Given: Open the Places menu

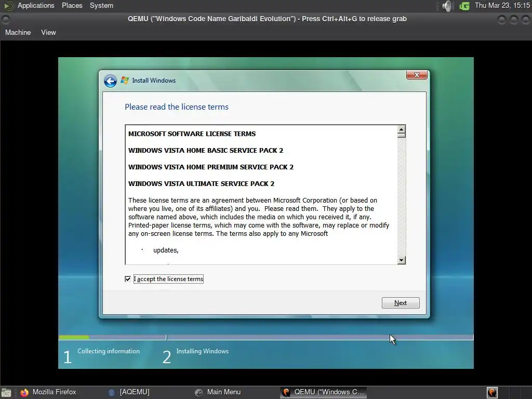Looking at the screenshot, I should click(x=72, y=5).
